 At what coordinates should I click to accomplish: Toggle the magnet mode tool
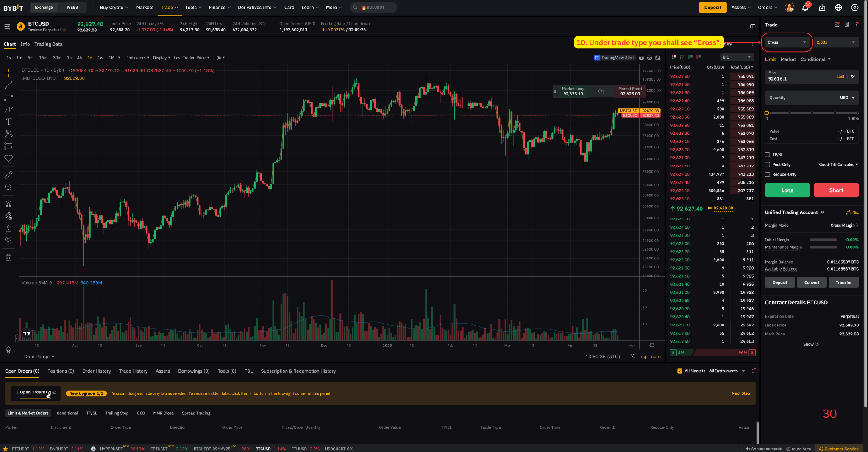tap(8, 204)
